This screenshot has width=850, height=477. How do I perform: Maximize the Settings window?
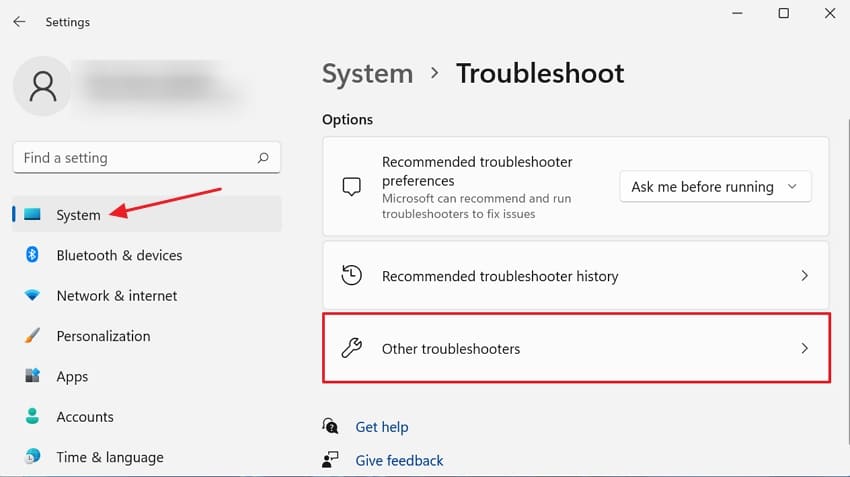784,13
